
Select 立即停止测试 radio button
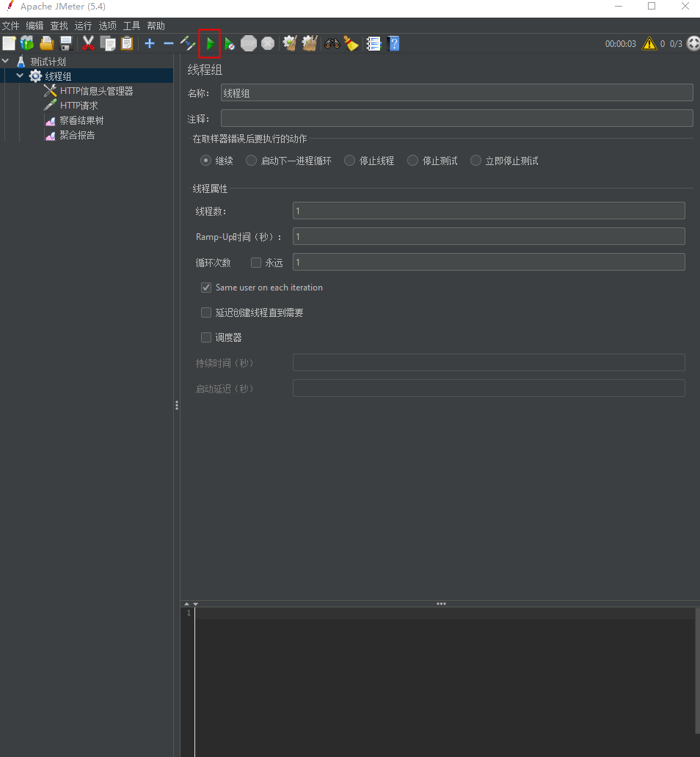click(476, 161)
